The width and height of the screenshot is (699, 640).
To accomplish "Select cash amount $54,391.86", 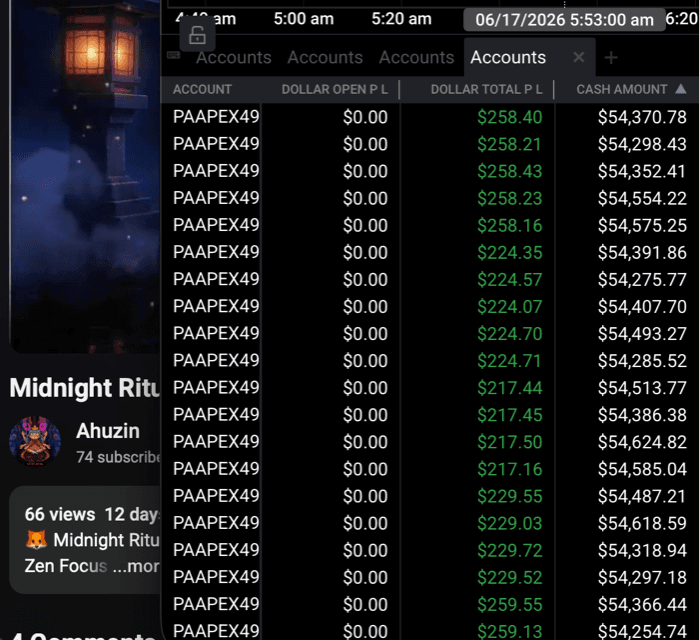I will point(642,252).
